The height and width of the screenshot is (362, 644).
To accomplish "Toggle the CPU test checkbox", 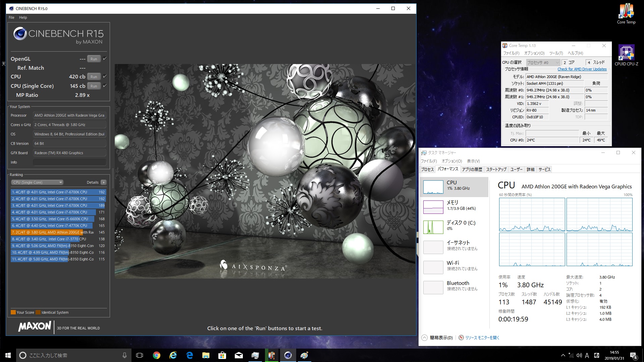I will coord(105,76).
